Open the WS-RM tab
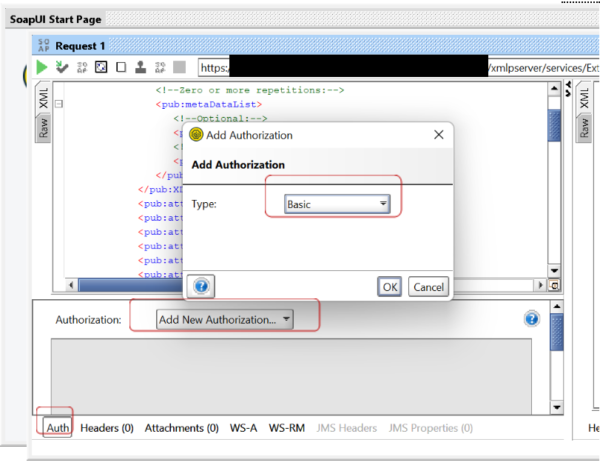The height and width of the screenshot is (465, 600). [287, 428]
